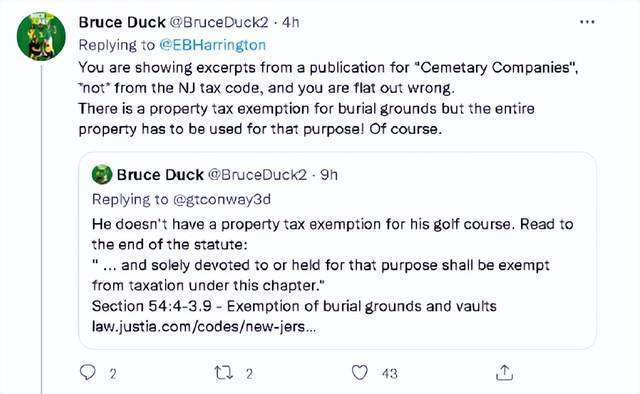Screen dimensions: 640x394
Task: Click the retweet arrows icon
Action: [x=223, y=373]
